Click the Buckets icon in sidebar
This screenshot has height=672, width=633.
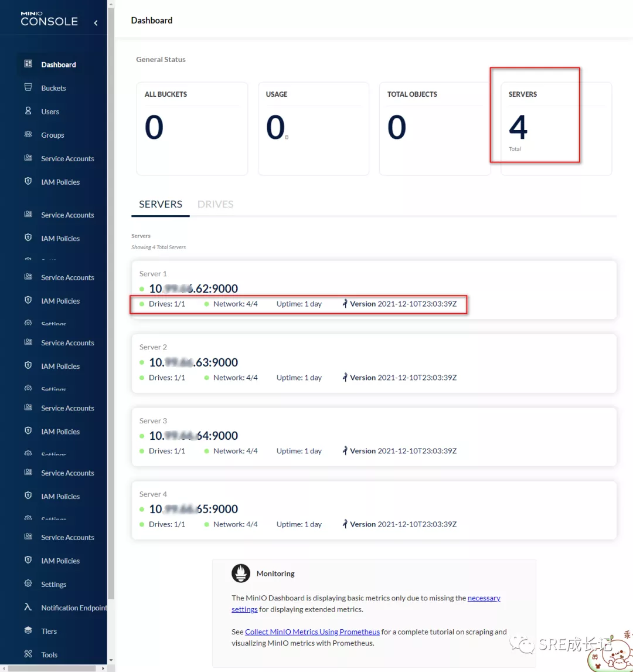28,87
